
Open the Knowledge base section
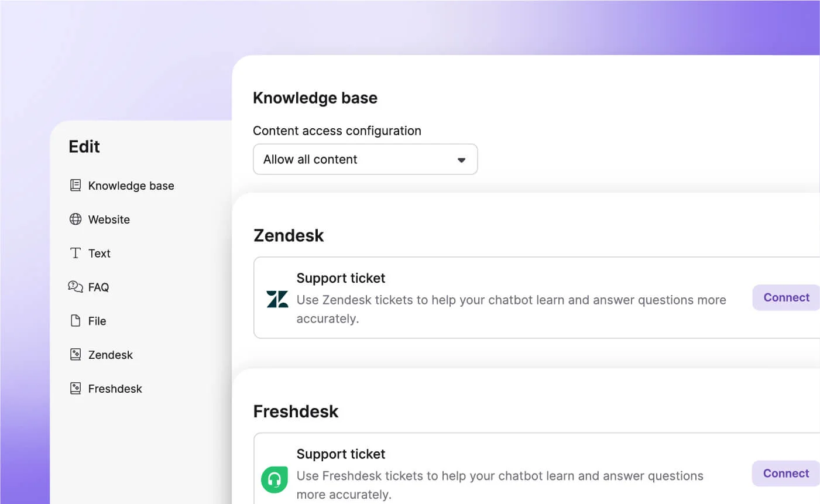(131, 186)
